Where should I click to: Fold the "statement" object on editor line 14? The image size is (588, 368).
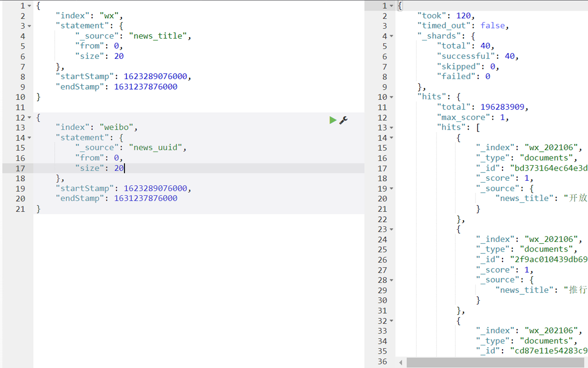click(x=29, y=138)
